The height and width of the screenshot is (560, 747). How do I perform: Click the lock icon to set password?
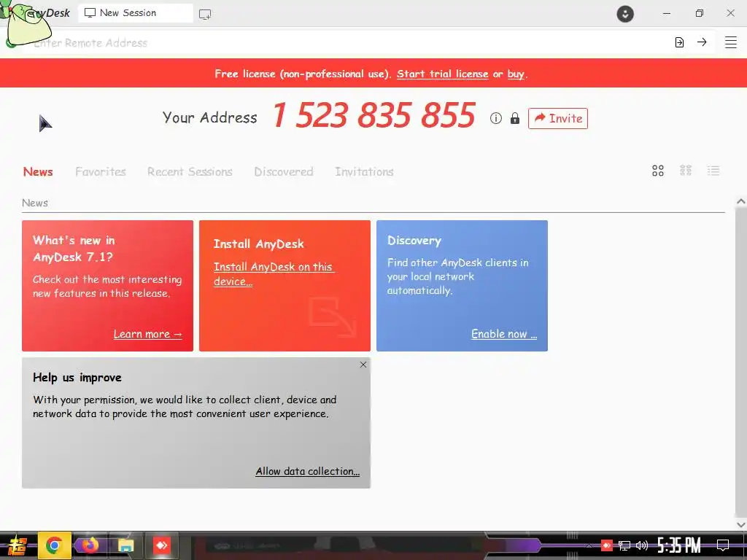point(515,118)
